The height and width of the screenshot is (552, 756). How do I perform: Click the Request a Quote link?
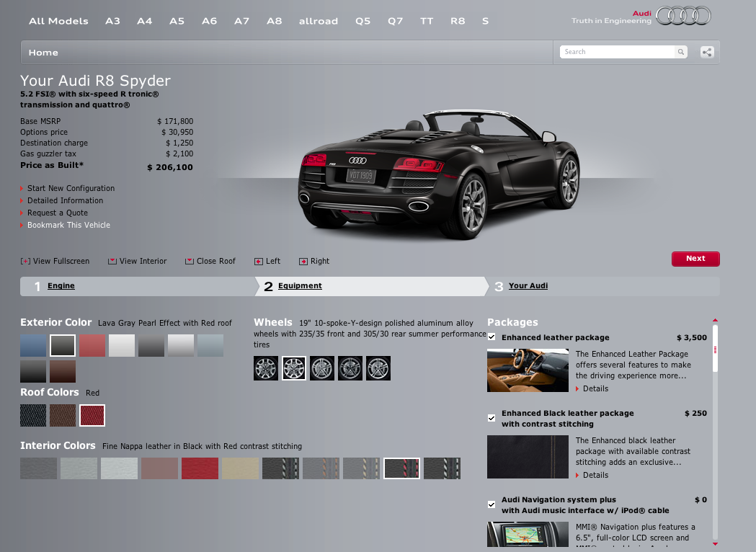click(x=58, y=213)
